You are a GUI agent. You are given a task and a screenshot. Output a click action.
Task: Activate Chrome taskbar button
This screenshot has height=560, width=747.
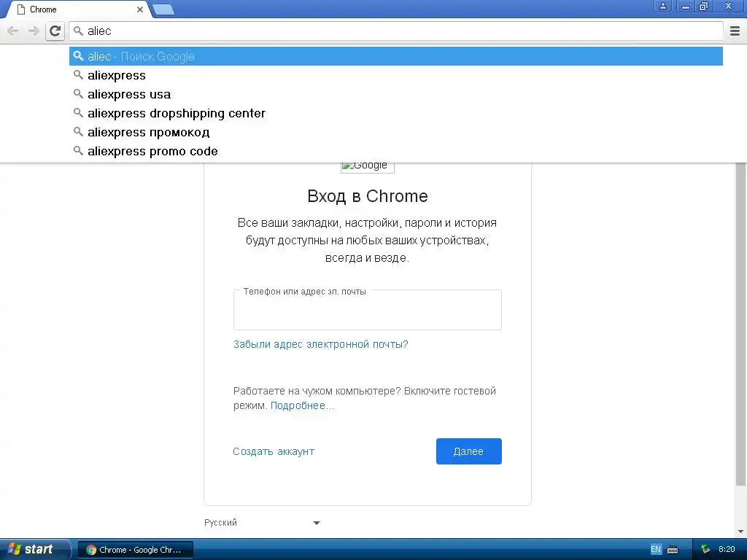point(135,550)
